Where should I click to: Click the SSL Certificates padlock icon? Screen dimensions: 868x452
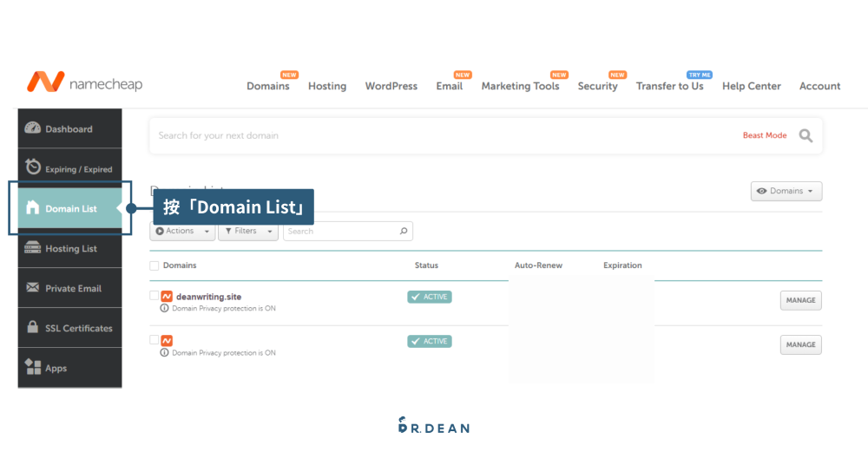coord(33,328)
